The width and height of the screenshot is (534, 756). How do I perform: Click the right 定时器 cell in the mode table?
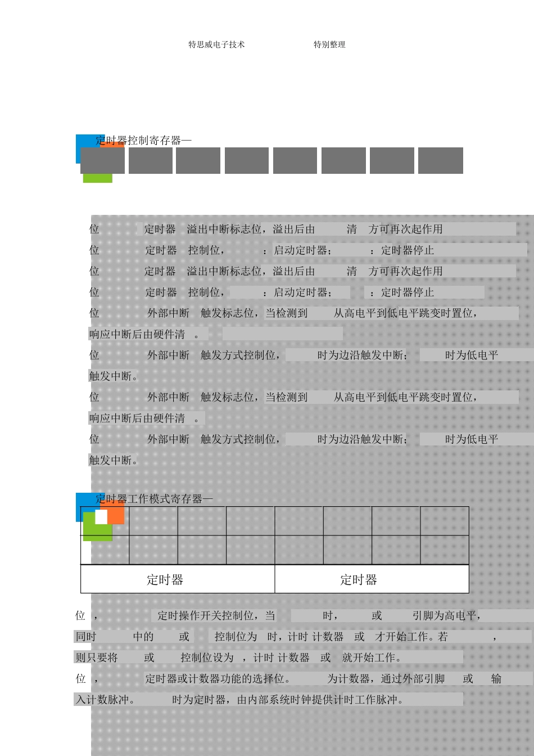pyautogui.click(x=372, y=579)
